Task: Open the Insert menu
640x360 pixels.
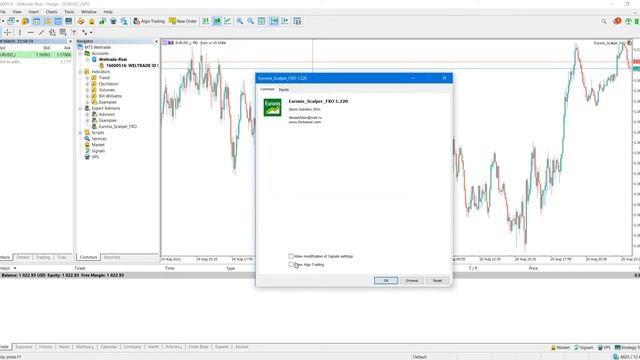Action: coord(33,12)
